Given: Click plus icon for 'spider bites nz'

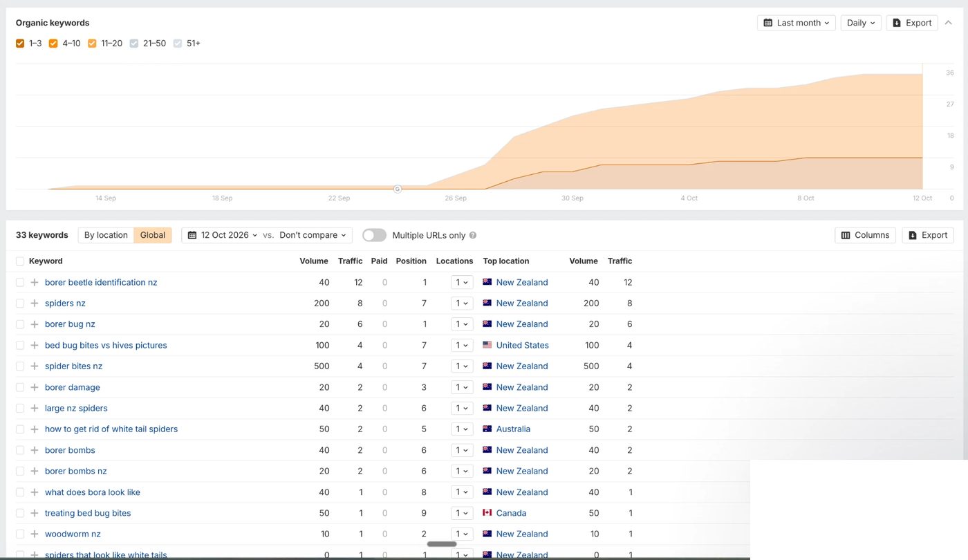Looking at the screenshot, I should click(x=35, y=366).
